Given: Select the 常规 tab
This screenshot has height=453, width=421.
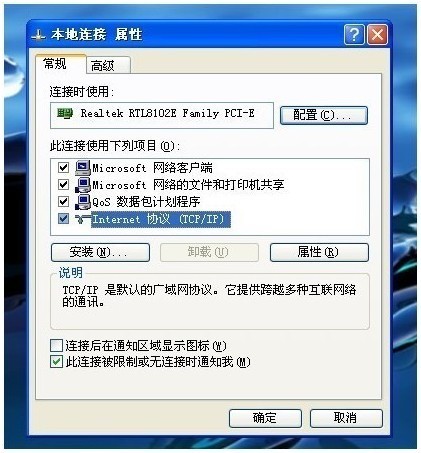Looking at the screenshot, I should tap(60, 63).
